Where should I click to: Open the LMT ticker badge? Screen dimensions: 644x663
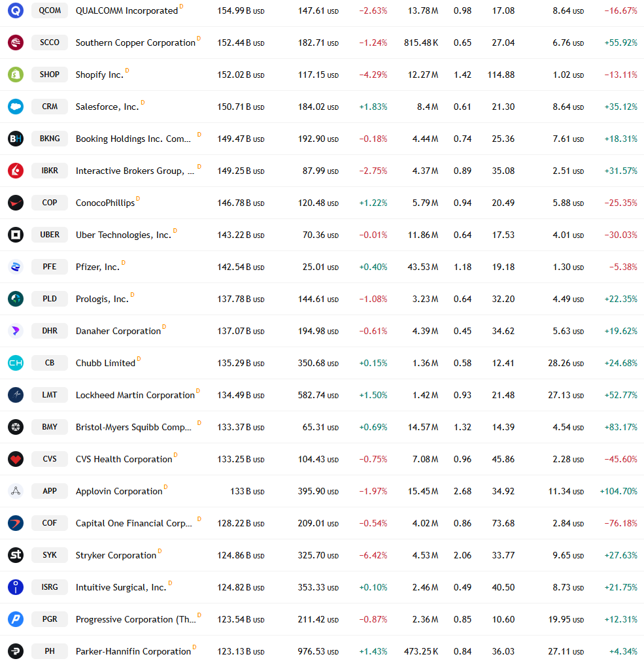click(50, 395)
